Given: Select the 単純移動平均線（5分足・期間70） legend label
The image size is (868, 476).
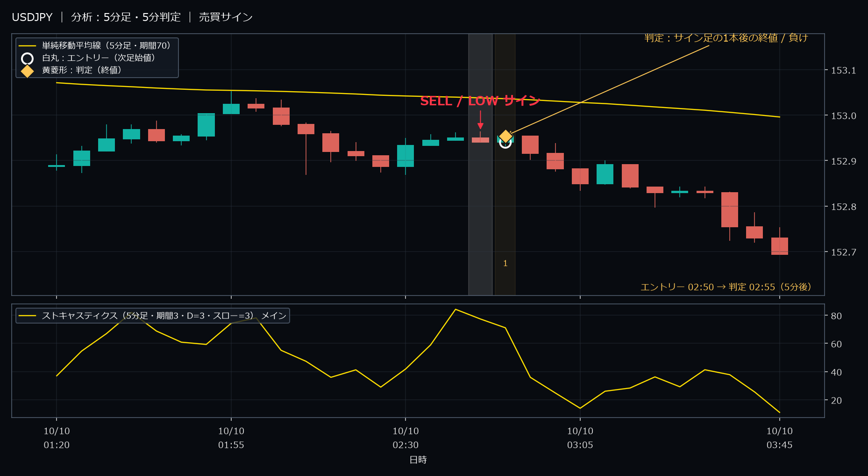Looking at the screenshot, I should [107, 45].
